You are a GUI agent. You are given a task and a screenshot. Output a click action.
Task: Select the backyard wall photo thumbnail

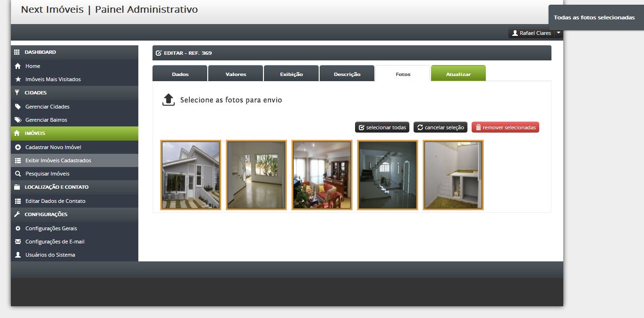[453, 175]
